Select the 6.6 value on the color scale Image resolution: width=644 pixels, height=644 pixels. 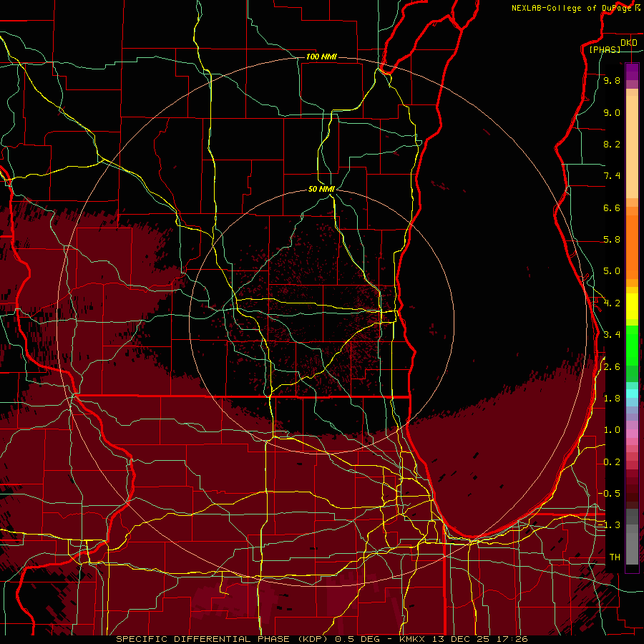pyautogui.click(x=612, y=208)
